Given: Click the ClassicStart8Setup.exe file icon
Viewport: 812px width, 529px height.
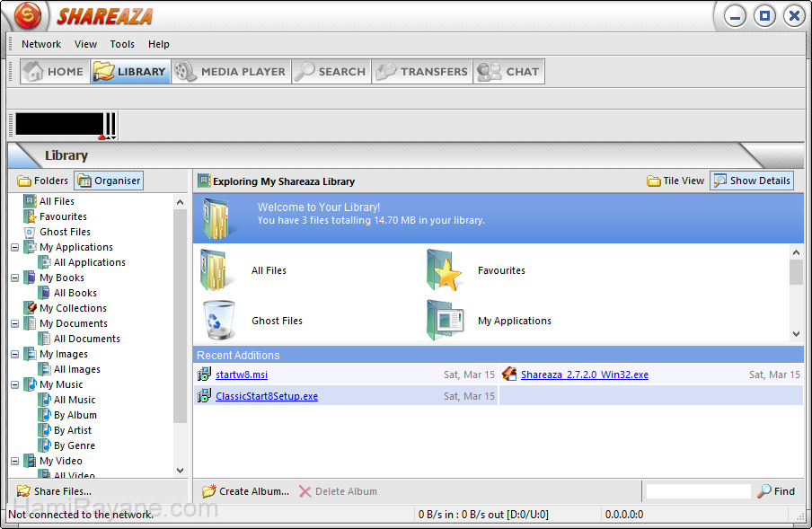Looking at the screenshot, I should click(204, 395).
